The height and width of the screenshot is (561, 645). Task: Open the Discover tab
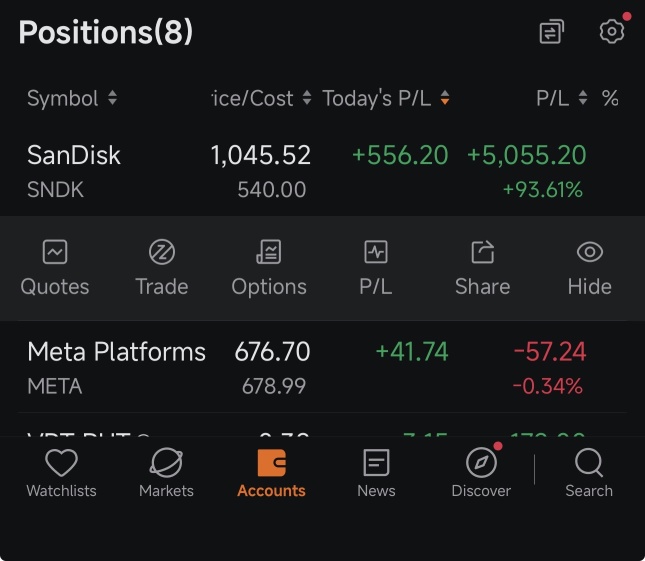[x=481, y=473]
